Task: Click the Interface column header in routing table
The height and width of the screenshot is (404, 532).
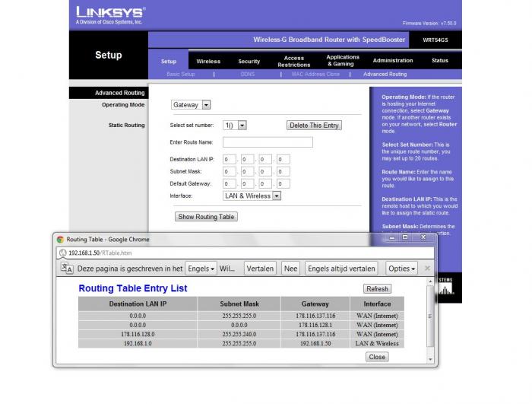Action: pyautogui.click(x=377, y=304)
